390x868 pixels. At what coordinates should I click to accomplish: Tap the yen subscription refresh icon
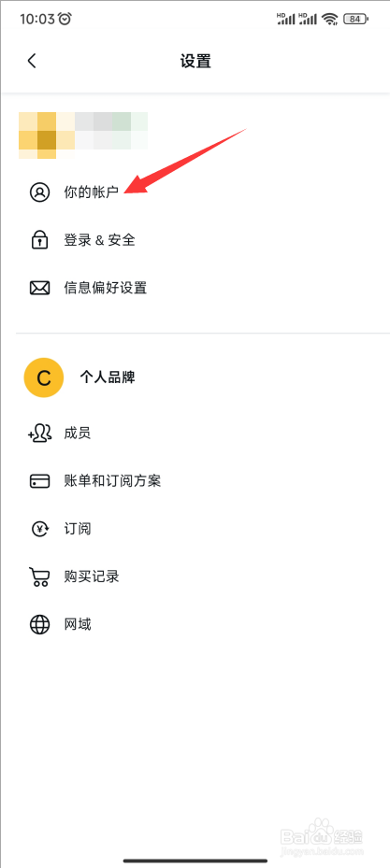pyautogui.click(x=39, y=529)
